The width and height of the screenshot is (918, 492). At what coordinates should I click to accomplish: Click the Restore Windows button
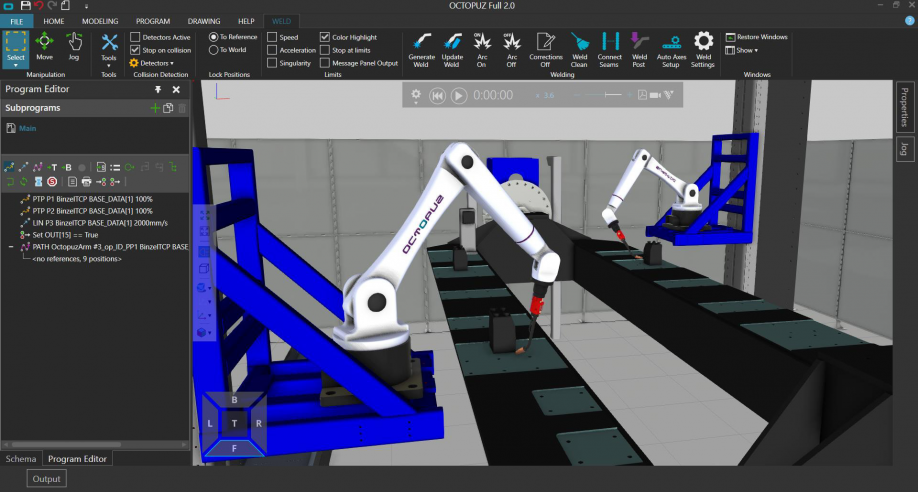[756, 37]
